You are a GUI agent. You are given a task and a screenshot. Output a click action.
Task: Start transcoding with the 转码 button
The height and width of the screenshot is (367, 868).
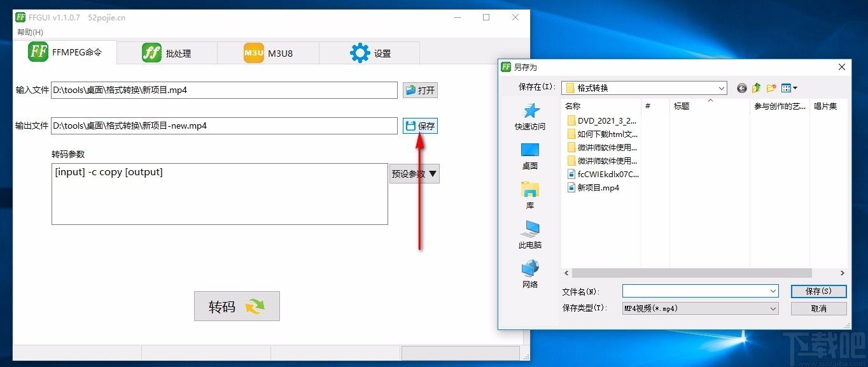pos(237,306)
